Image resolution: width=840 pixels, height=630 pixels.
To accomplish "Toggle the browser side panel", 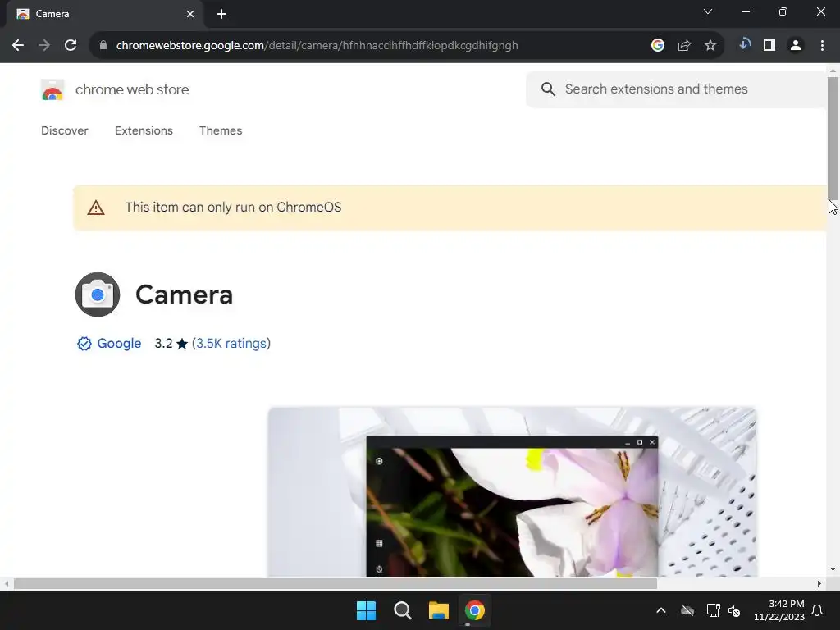I will (769, 46).
